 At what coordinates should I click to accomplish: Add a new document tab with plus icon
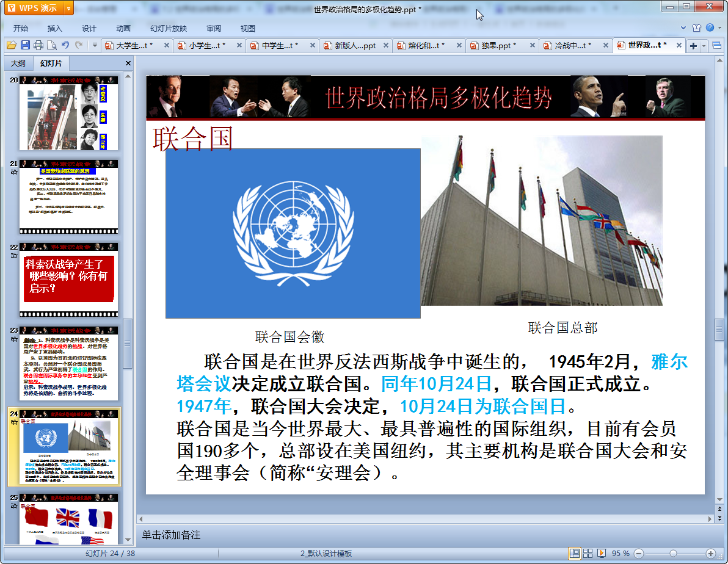click(x=693, y=46)
